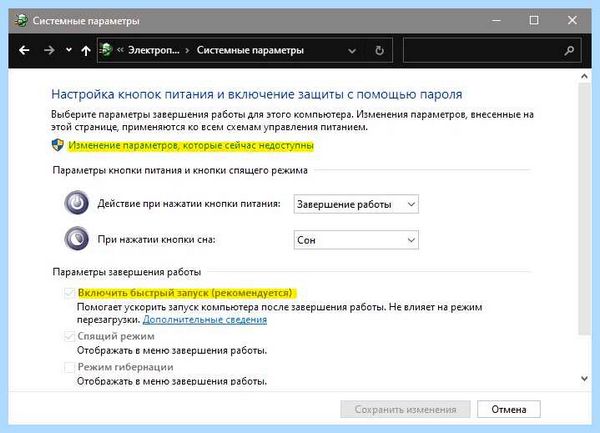Open Изменение параметров, которые сейчас недоступны link
This screenshot has height=433, width=600.
coord(191,146)
